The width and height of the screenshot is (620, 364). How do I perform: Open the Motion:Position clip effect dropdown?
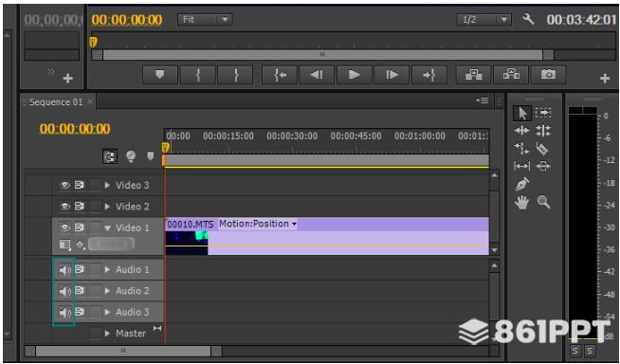pyautogui.click(x=258, y=224)
